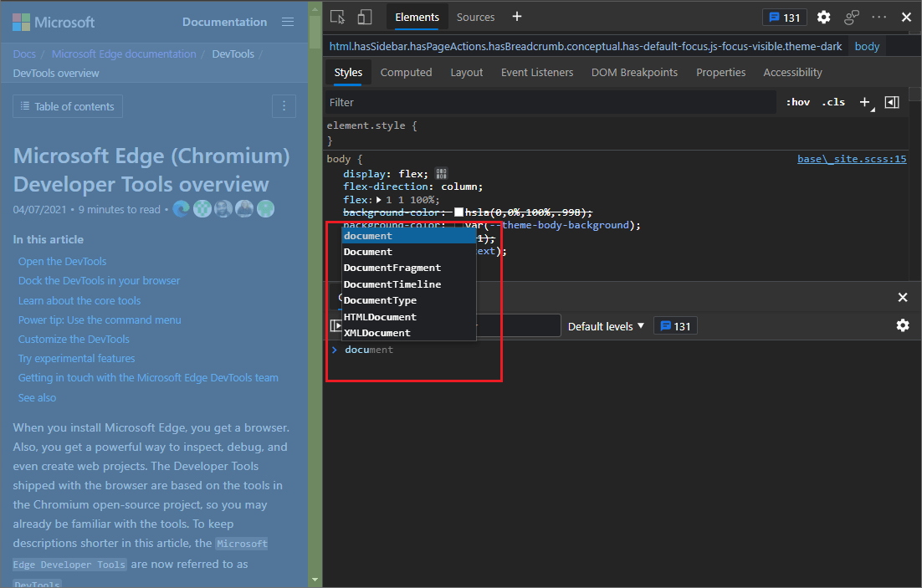Open the Event Listeners tab
Image resolution: width=922 pixels, height=588 pixels.
tap(537, 72)
